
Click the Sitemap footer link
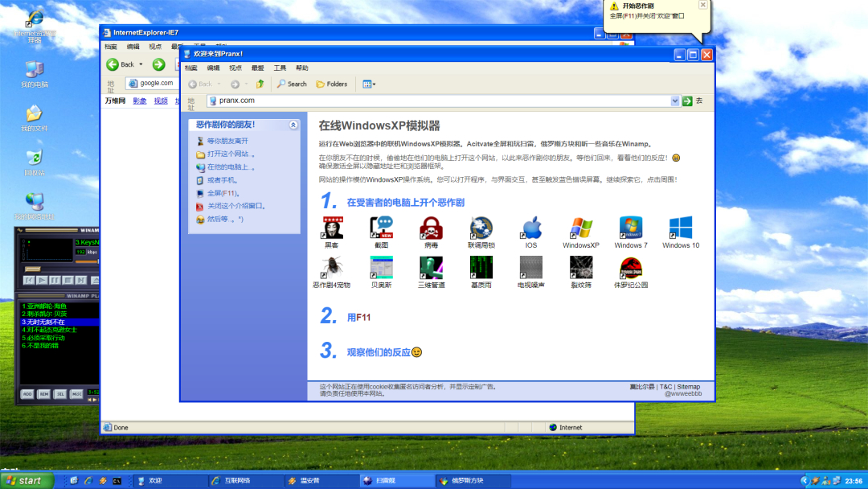click(689, 387)
